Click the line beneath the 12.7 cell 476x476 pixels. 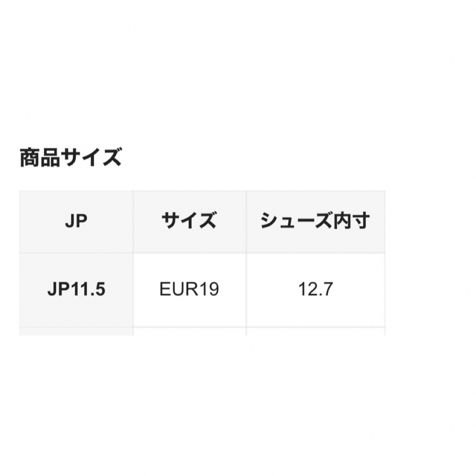(x=316, y=327)
